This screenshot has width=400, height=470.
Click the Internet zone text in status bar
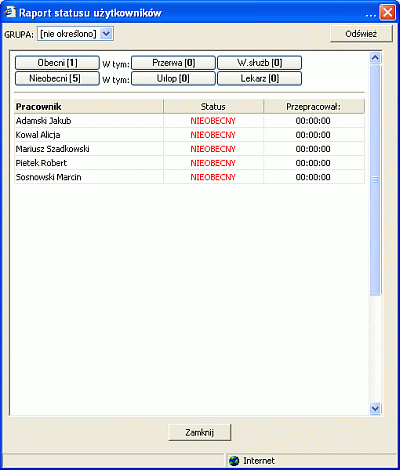(x=259, y=461)
